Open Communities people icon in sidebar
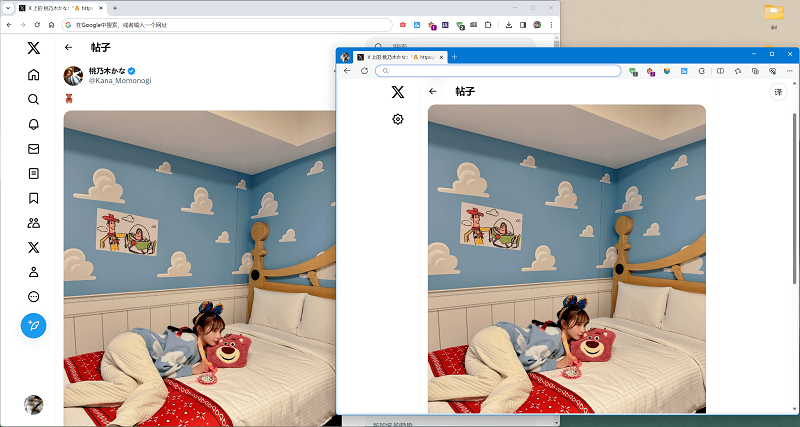800x427 pixels. click(x=33, y=223)
